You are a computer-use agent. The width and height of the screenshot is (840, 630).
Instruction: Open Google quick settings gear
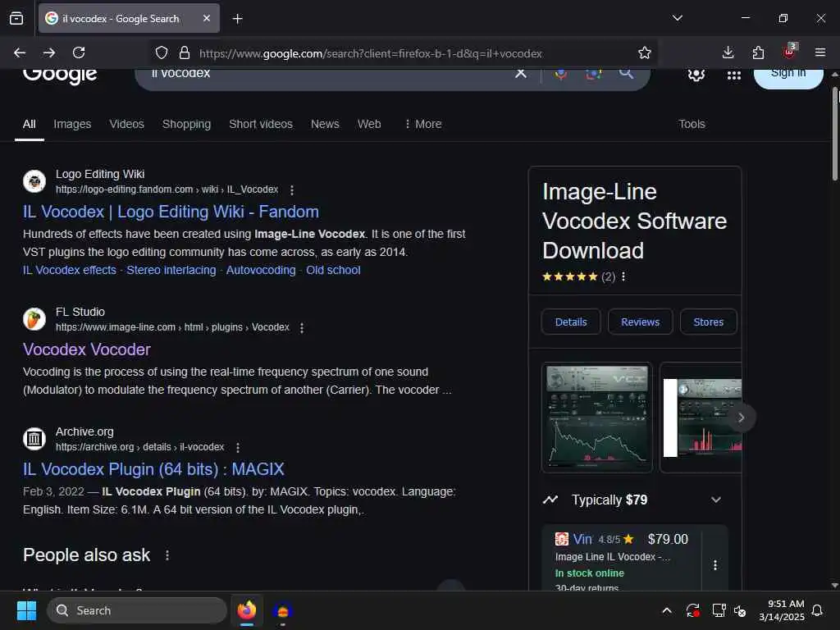click(696, 75)
